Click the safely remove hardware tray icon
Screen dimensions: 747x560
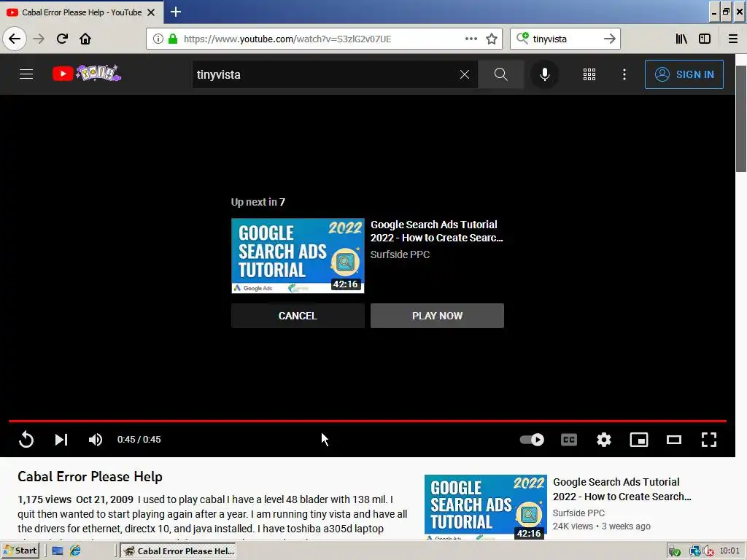pos(674,551)
